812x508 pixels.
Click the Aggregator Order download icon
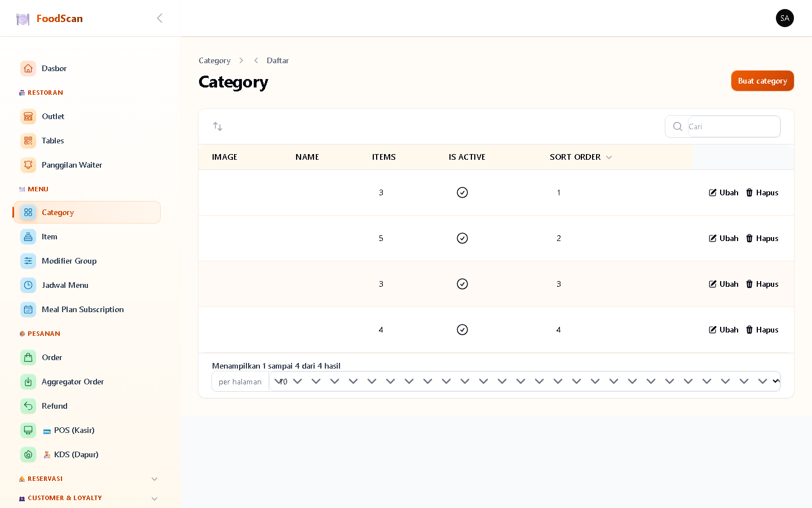(28, 382)
